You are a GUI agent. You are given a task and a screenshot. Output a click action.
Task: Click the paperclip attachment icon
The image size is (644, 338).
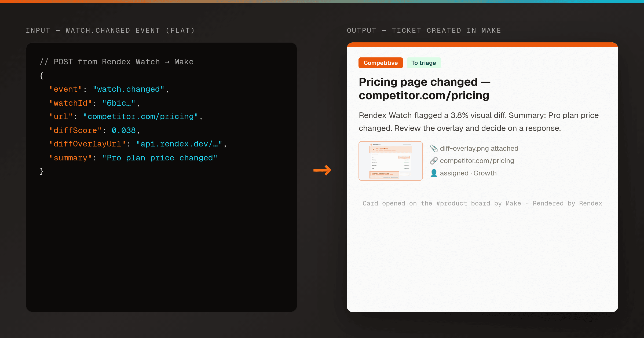point(434,148)
